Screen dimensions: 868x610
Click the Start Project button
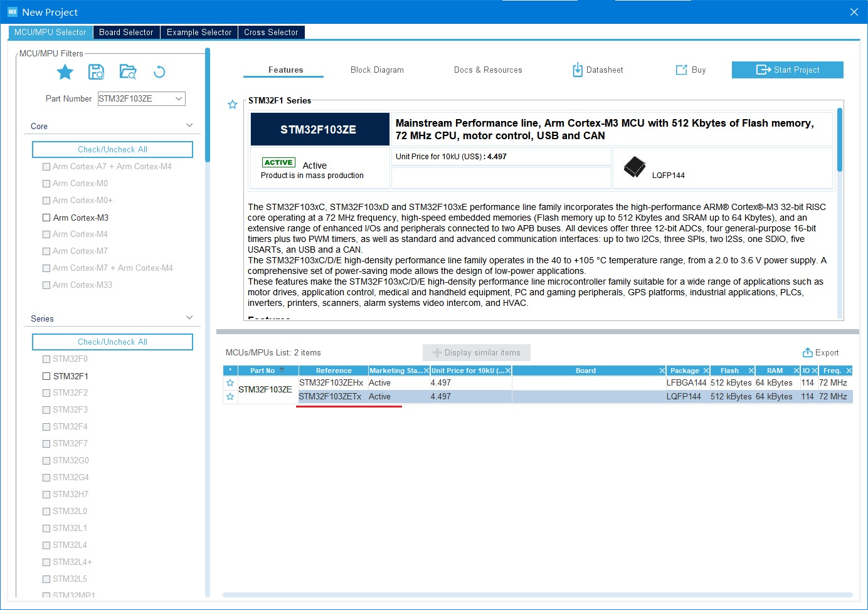click(x=787, y=70)
